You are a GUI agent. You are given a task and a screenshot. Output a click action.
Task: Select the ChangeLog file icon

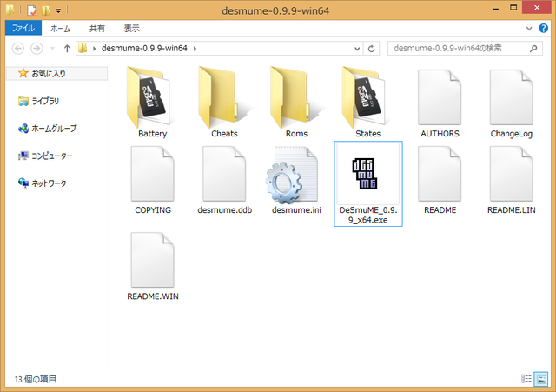click(x=512, y=97)
